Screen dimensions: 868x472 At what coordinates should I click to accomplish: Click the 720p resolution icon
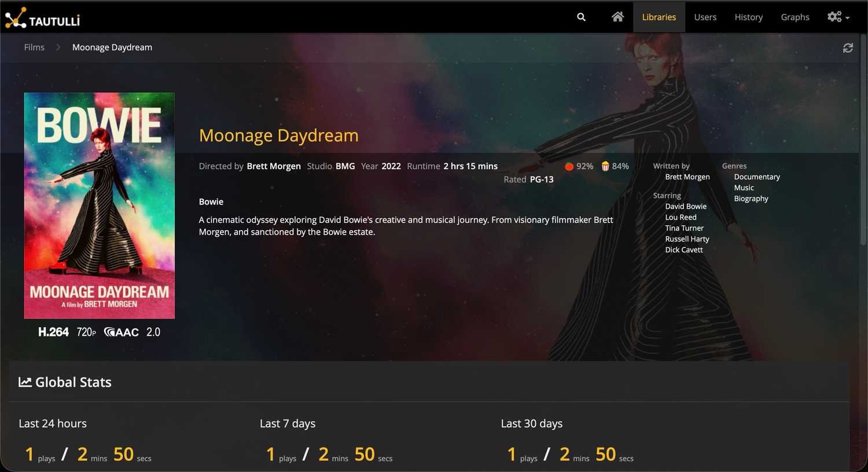click(86, 332)
